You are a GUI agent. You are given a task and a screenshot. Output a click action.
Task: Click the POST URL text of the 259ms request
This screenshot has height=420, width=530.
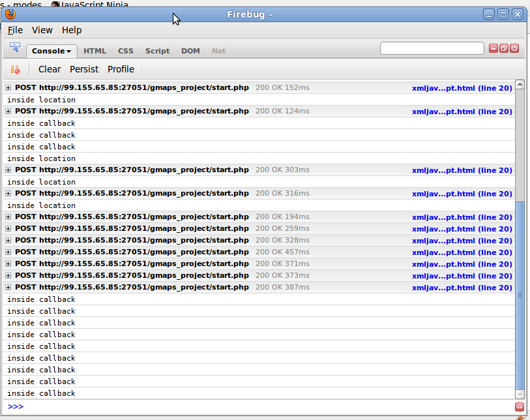coord(144,229)
